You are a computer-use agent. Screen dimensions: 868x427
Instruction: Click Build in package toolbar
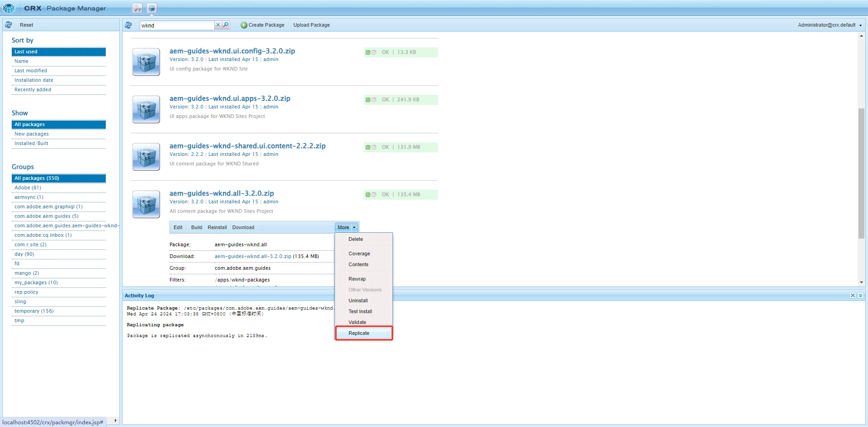[197, 227]
